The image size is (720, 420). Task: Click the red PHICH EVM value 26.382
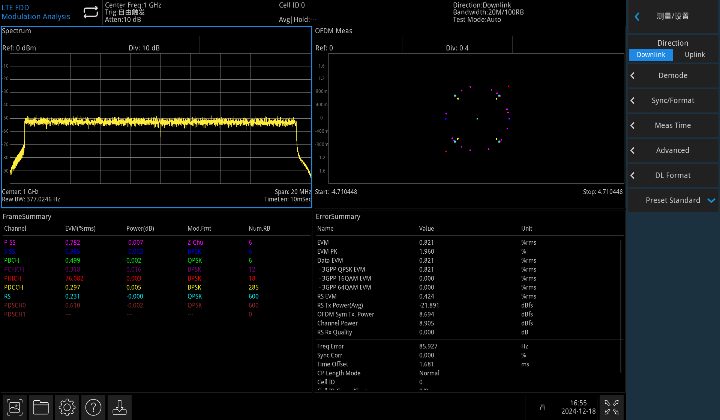pos(74,279)
